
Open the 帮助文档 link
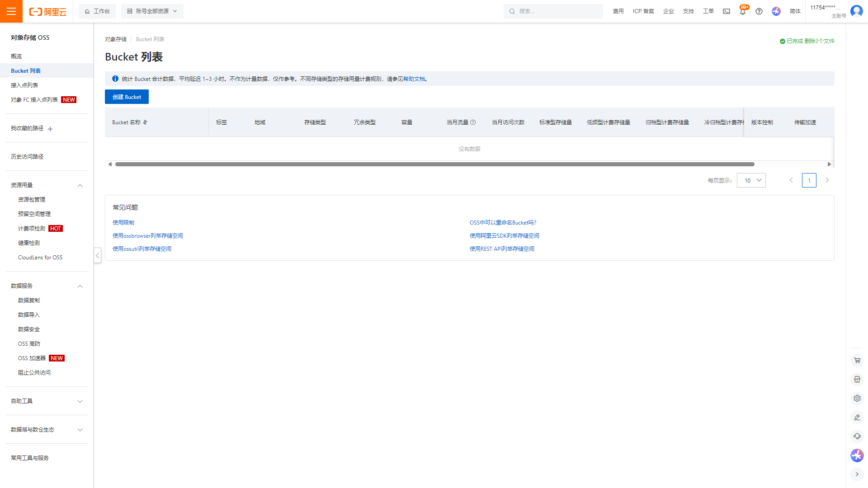(x=414, y=79)
